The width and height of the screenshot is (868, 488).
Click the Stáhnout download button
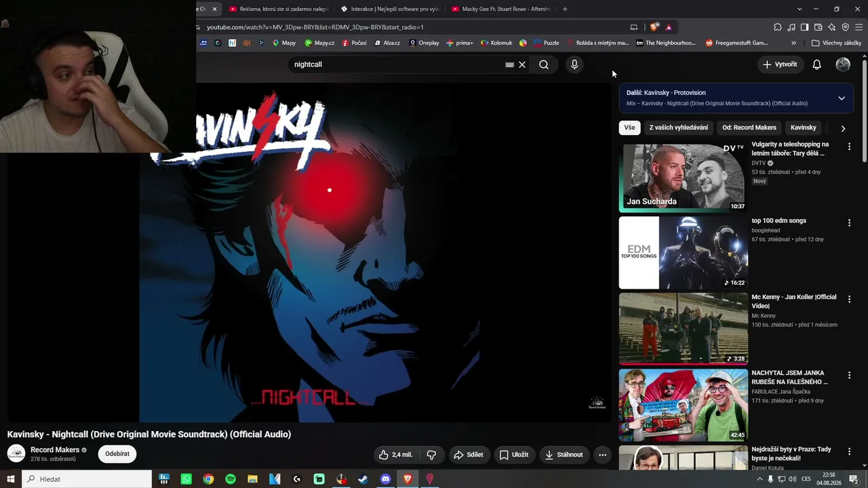[x=564, y=455]
